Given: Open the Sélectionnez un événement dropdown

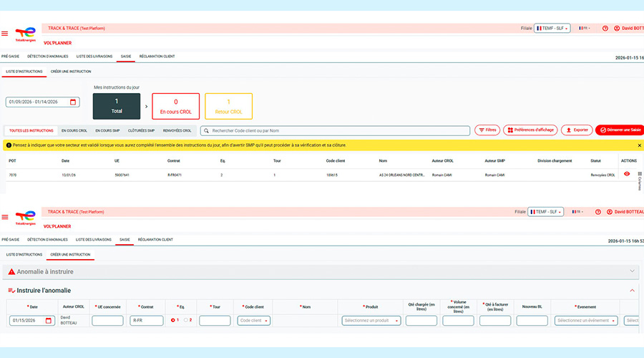Looking at the screenshot, I should coord(585,321).
